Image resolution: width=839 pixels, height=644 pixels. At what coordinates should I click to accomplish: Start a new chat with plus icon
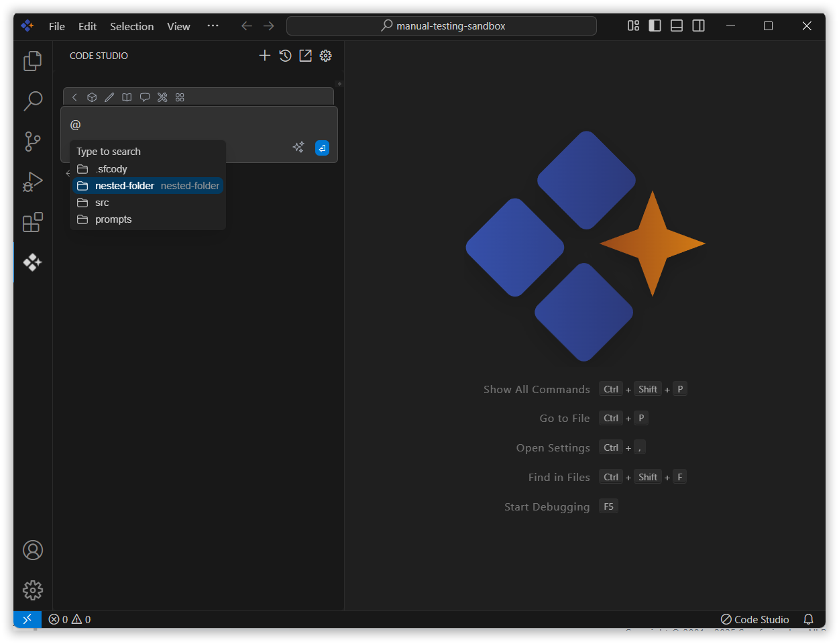[x=265, y=56]
